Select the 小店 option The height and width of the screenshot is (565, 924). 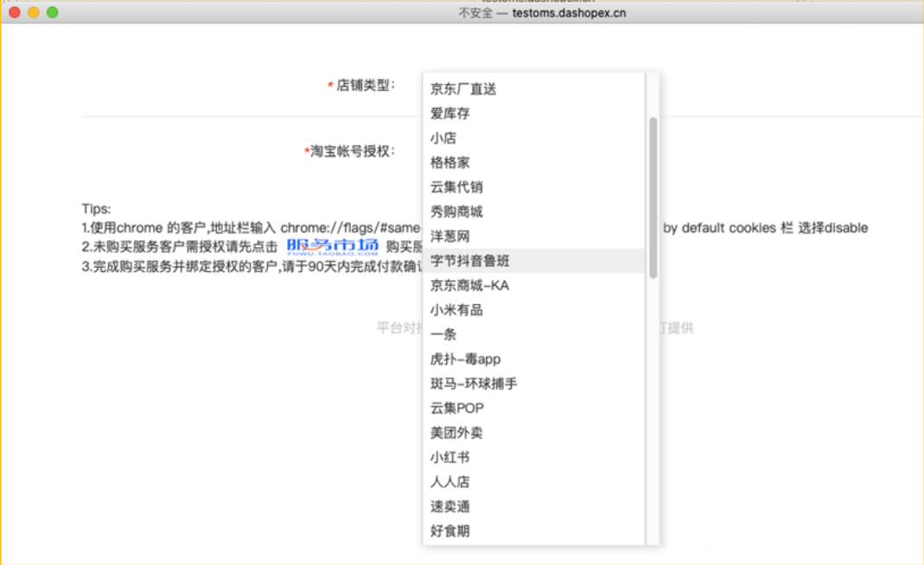point(533,138)
